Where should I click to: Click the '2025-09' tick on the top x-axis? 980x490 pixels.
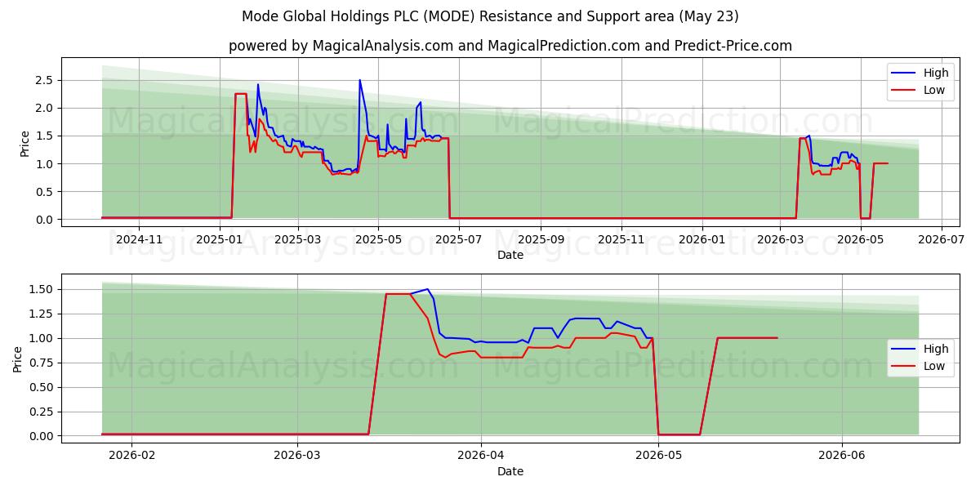pyautogui.click(x=541, y=239)
